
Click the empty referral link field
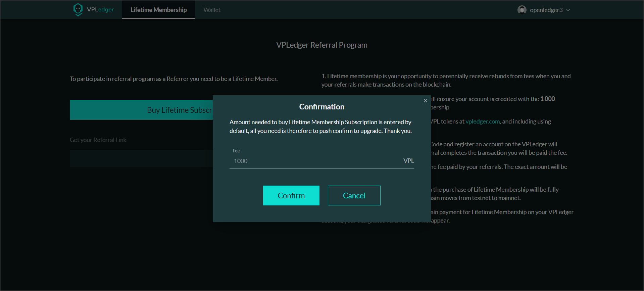[141, 158]
